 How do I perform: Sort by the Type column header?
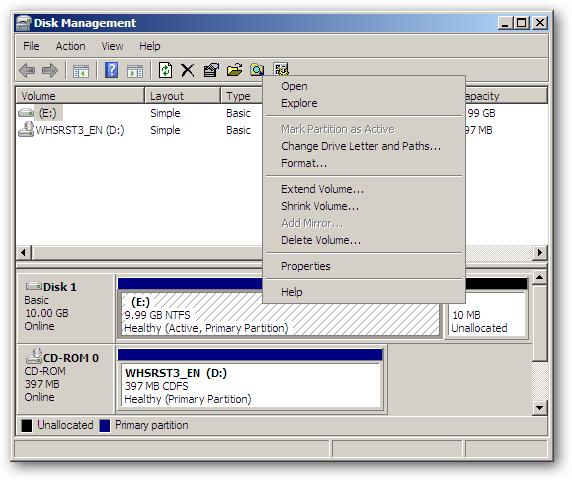click(x=241, y=96)
